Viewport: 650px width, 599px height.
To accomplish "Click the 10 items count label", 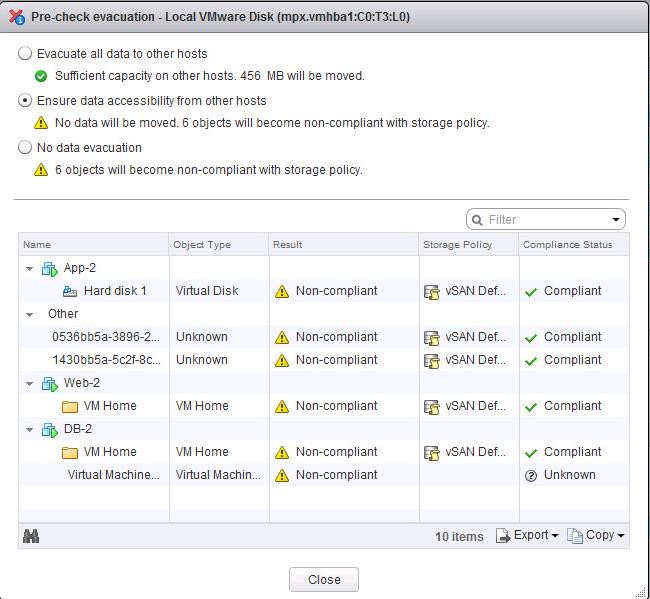I will click(459, 537).
